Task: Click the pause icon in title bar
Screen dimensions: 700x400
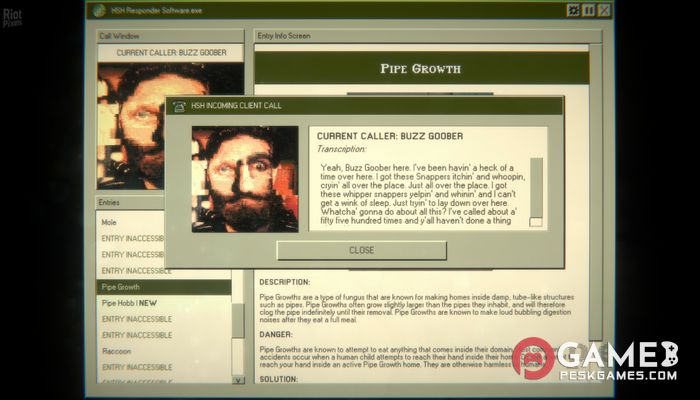Action: click(x=588, y=10)
